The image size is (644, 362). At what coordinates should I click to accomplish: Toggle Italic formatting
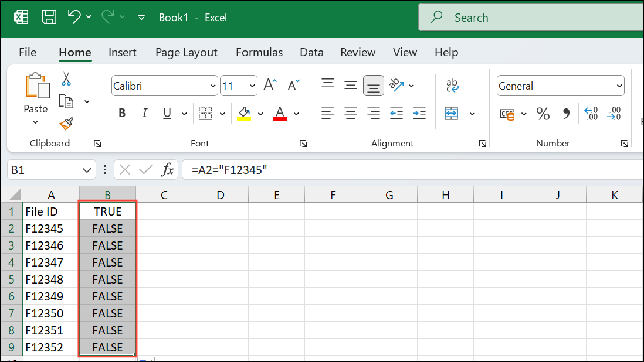tap(145, 114)
